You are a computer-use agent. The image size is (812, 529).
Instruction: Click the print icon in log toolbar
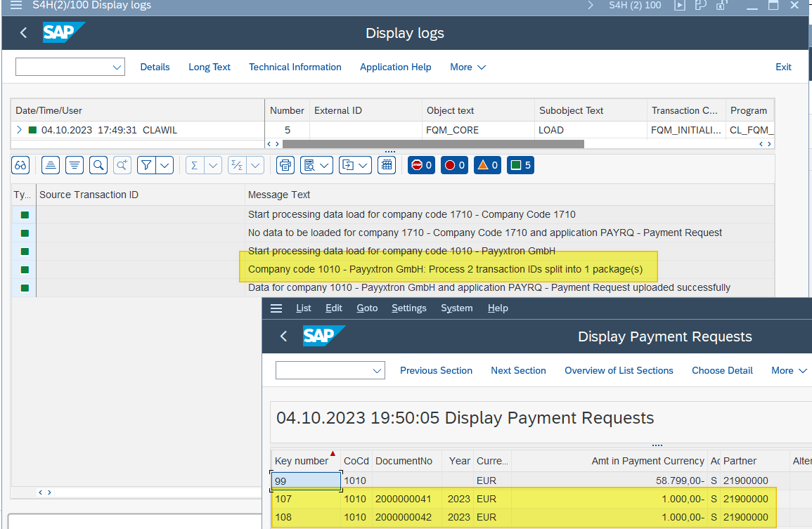(285, 165)
